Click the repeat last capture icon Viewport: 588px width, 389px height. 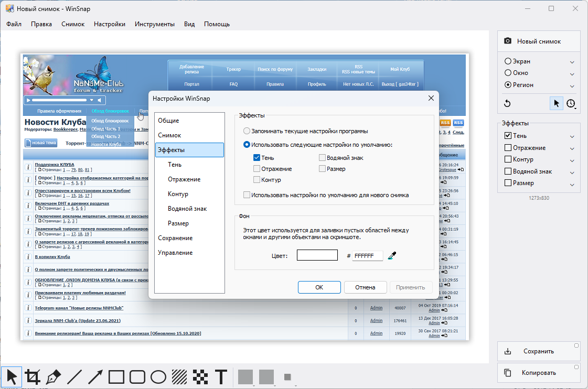click(x=507, y=104)
